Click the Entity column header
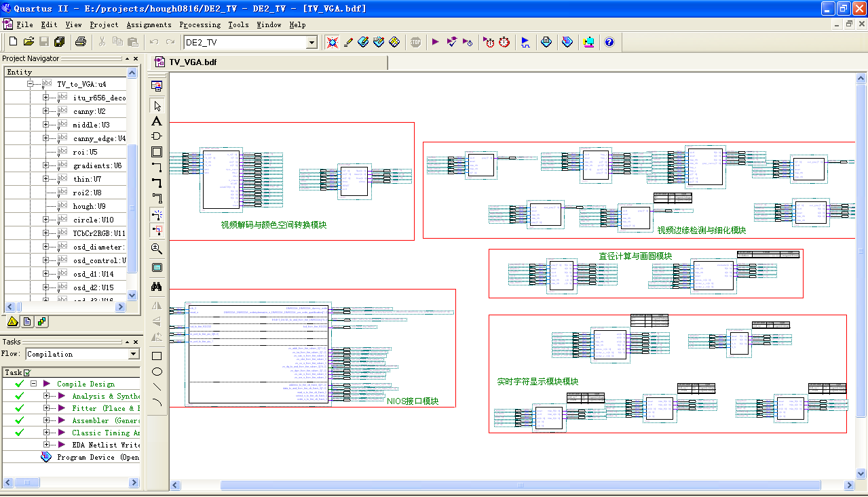This screenshot has height=497, width=868. click(x=65, y=72)
